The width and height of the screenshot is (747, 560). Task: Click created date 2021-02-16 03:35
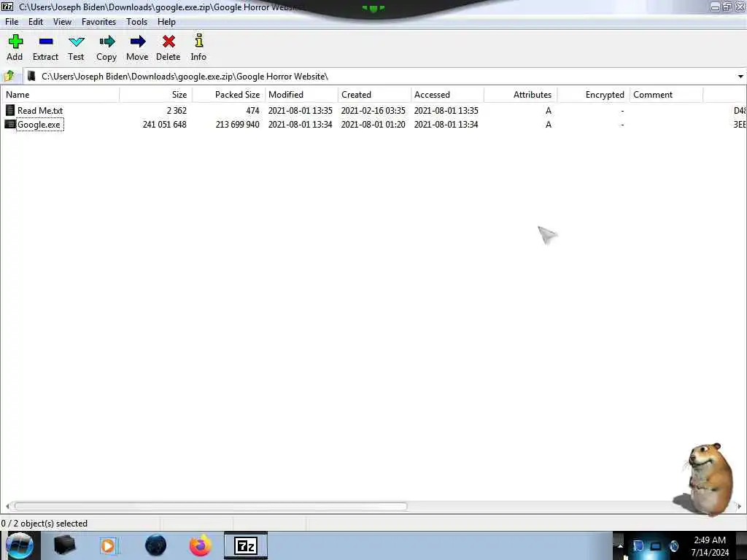373,111
